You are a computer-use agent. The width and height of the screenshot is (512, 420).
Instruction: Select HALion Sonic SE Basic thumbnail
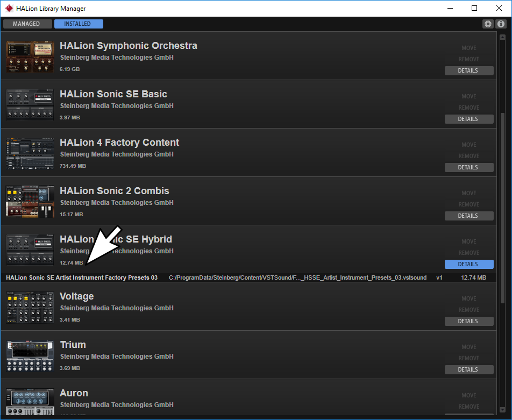(30, 104)
